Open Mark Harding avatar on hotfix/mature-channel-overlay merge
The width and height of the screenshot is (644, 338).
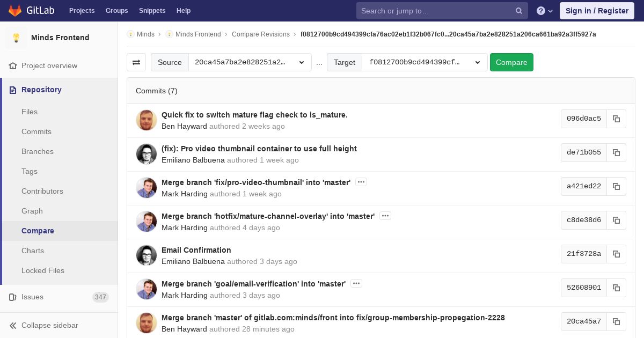147,222
